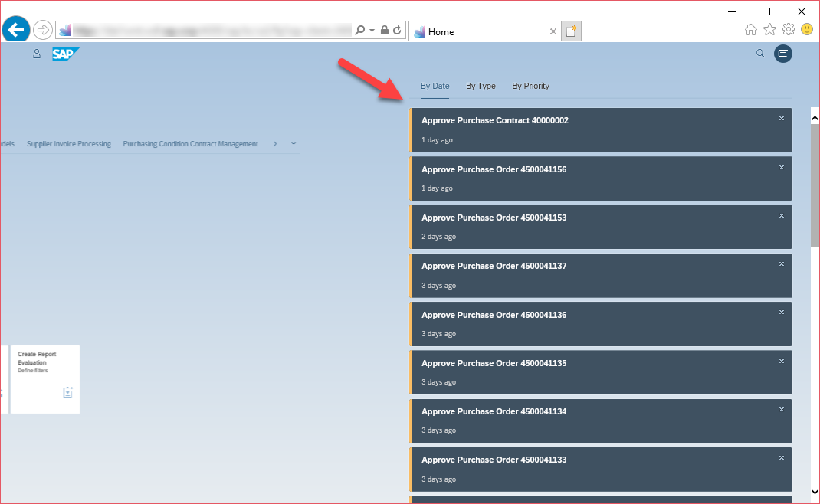The width and height of the screenshot is (820, 504).
Task: Refresh the page with reload icon
Action: [x=397, y=31]
